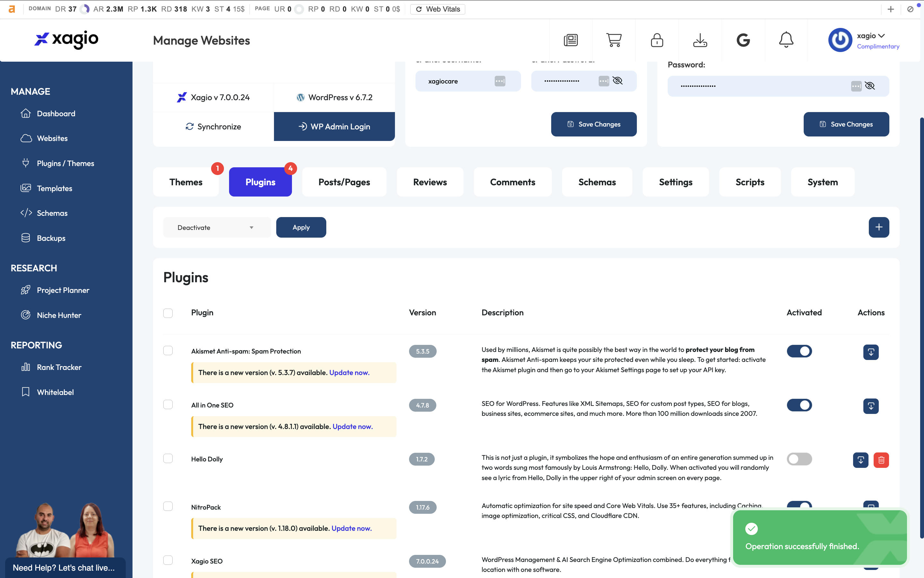Switch to the Comments tab
924x578 pixels.
[512, 182]
